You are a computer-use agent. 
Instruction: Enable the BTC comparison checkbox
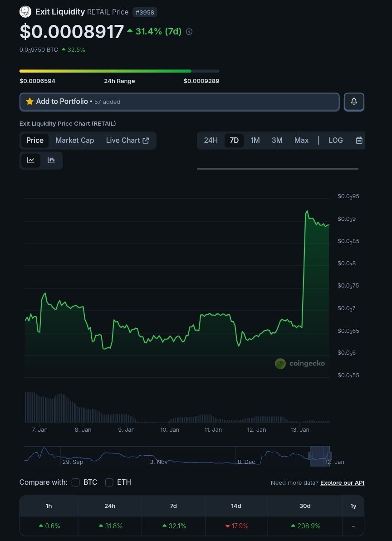(x=75, y=483)
